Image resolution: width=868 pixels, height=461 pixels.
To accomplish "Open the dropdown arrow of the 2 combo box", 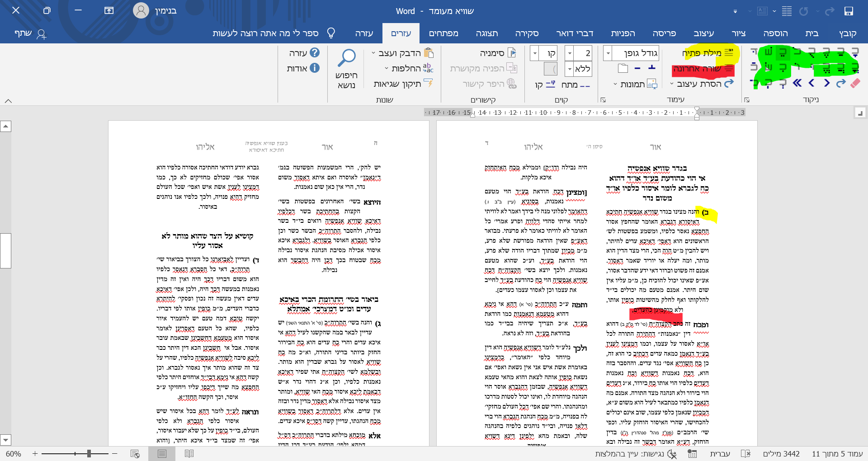I will (570, 53).
